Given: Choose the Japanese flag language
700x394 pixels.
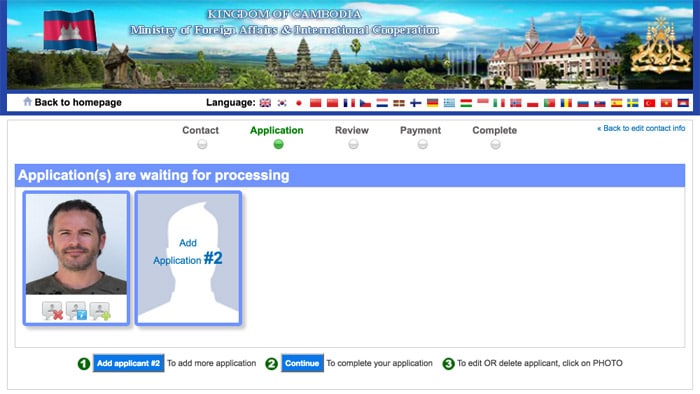Looking at the screenshot, I should 299,103.
